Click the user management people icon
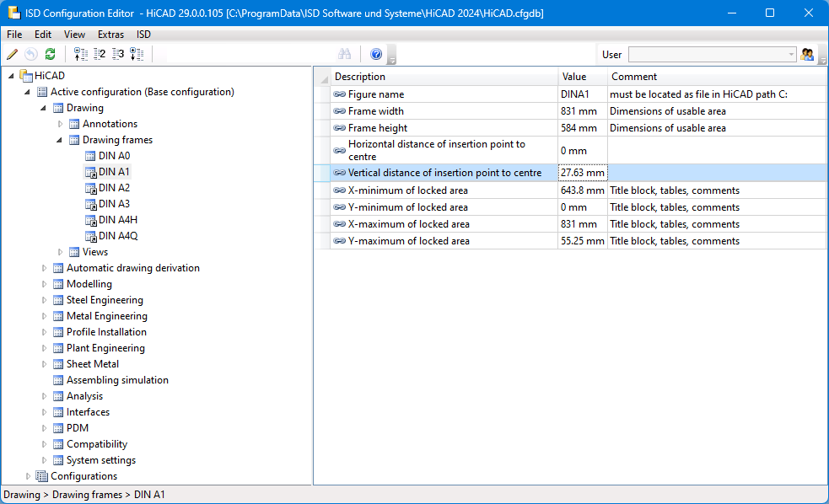Screen dimensions: 829x504 tap(807, 54)
